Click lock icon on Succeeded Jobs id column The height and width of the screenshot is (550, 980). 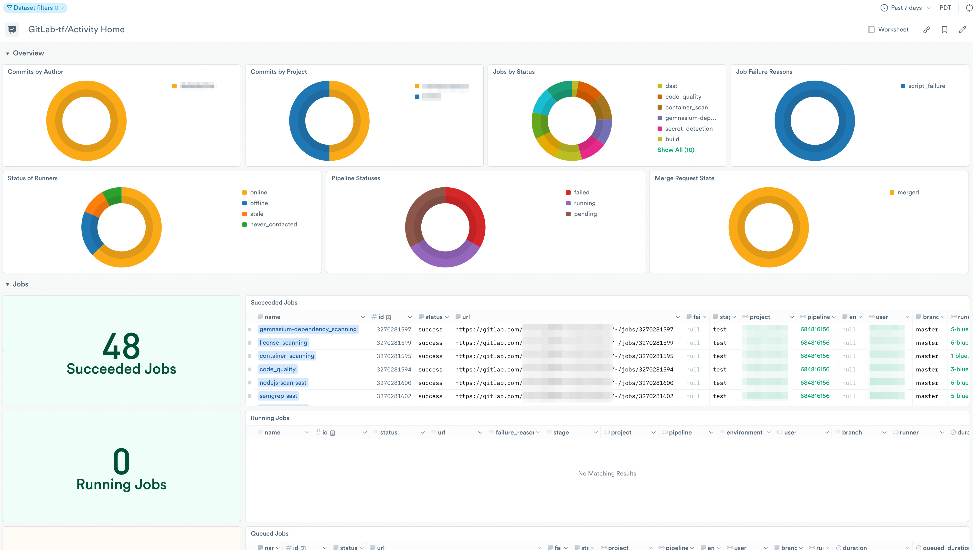(388, 317)
